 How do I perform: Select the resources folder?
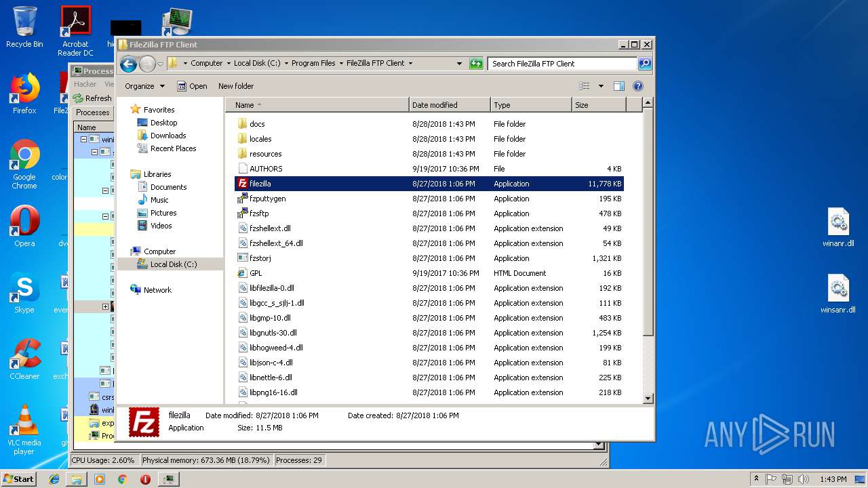pos(429,154)
